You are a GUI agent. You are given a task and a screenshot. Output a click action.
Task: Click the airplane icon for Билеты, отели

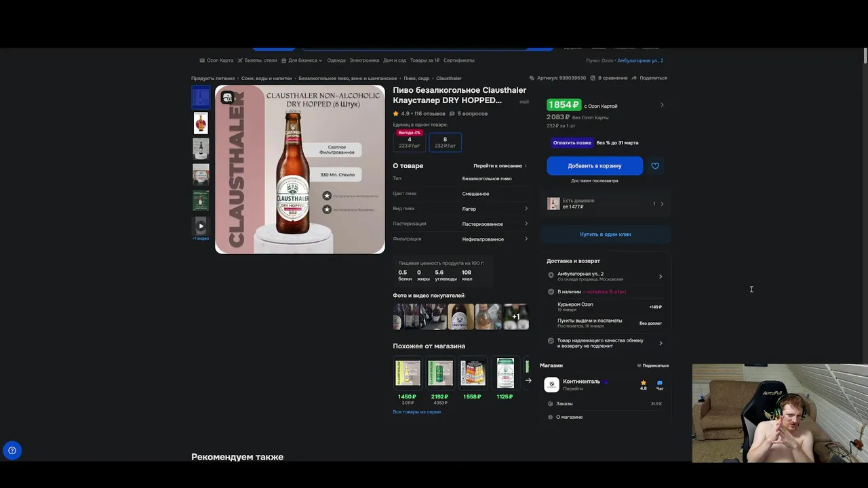point(240,60)
